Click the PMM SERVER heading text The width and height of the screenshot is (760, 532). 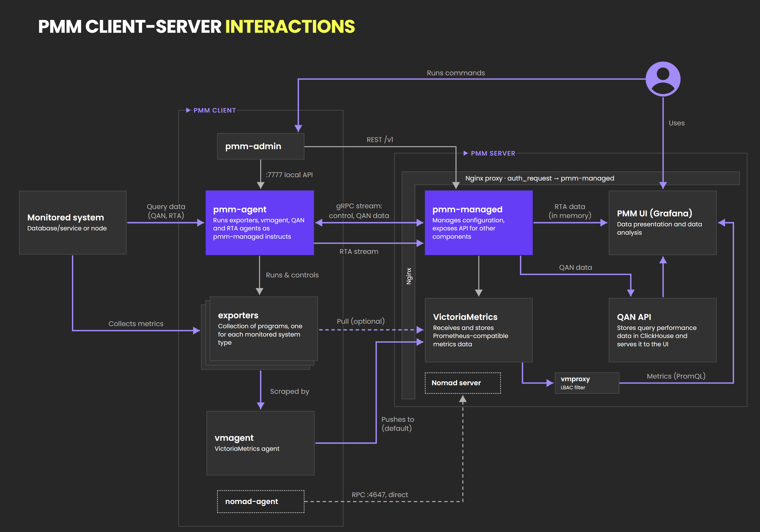click(493, 153)
